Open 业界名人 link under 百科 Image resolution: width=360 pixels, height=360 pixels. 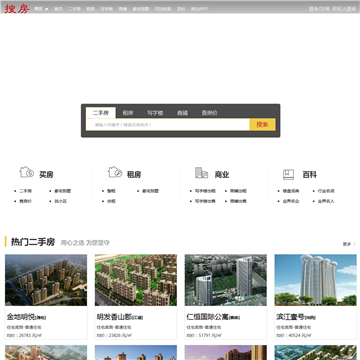coord(326,201)
